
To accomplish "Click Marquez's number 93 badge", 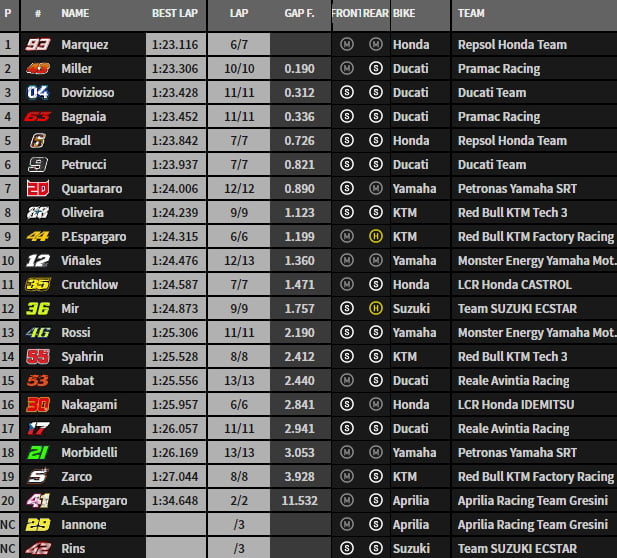I will [37, 45].
